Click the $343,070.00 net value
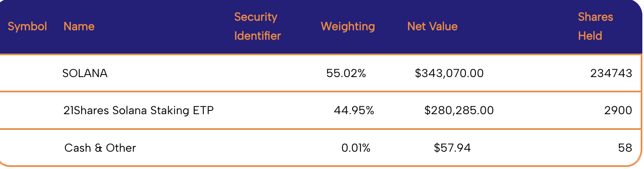This screenshot has height=169, width=644. click(x=449, y=73)
